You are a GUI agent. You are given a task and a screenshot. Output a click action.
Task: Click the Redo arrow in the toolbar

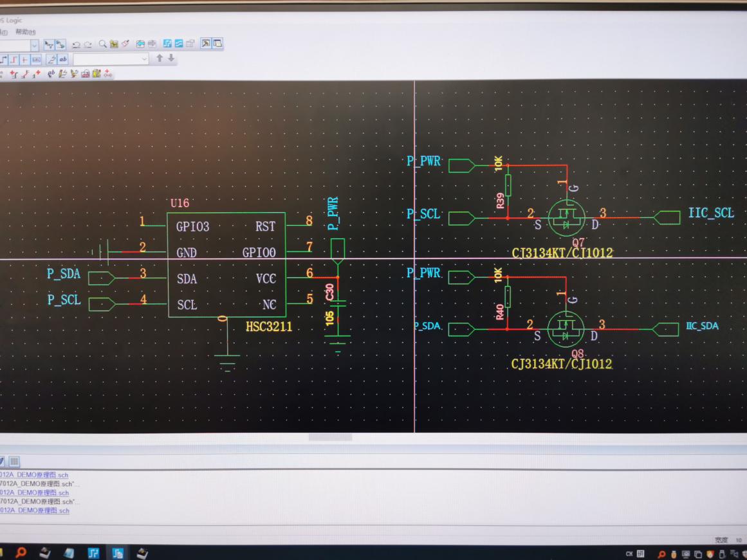coord(88,44)
